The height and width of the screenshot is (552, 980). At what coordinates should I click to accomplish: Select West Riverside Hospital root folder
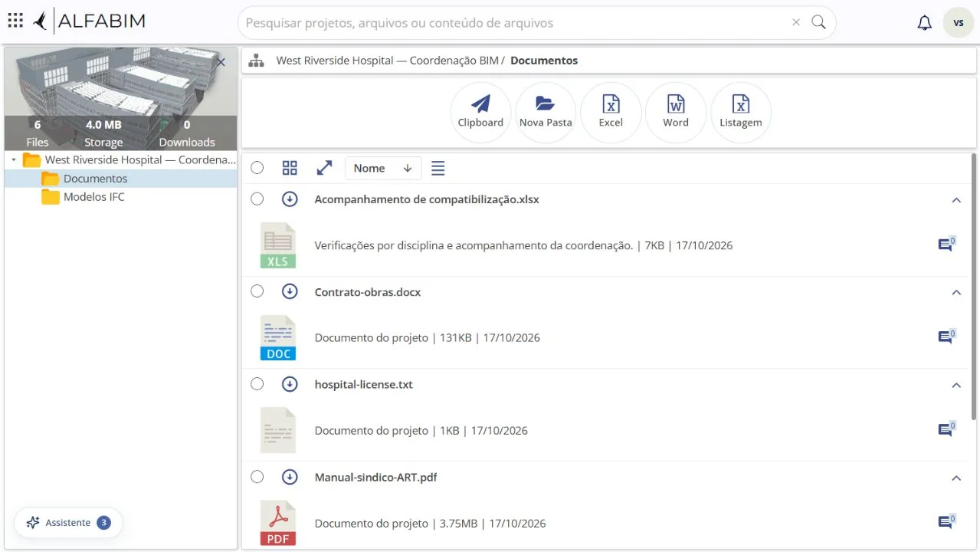(x=129, y=159)
